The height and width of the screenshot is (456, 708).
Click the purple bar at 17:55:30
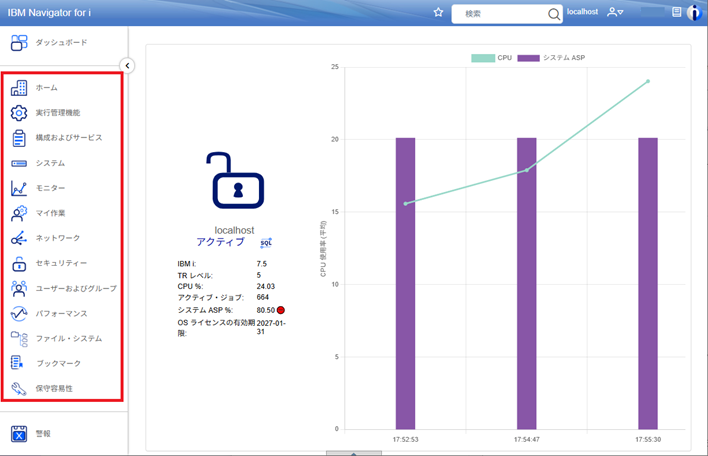(648, 284)
